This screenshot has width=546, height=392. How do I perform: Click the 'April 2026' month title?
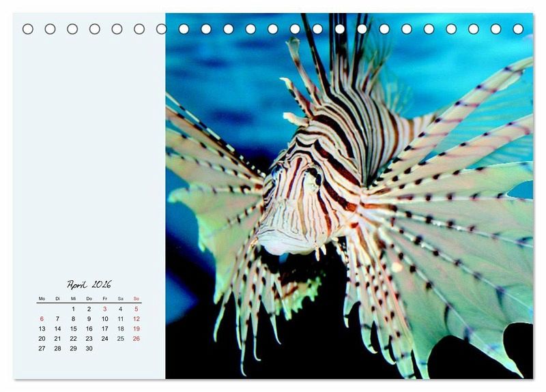[x=89, y=284]
